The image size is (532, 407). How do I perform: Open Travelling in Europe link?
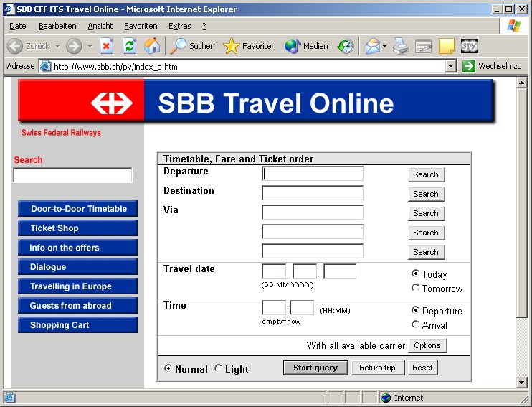pos(77,286)
